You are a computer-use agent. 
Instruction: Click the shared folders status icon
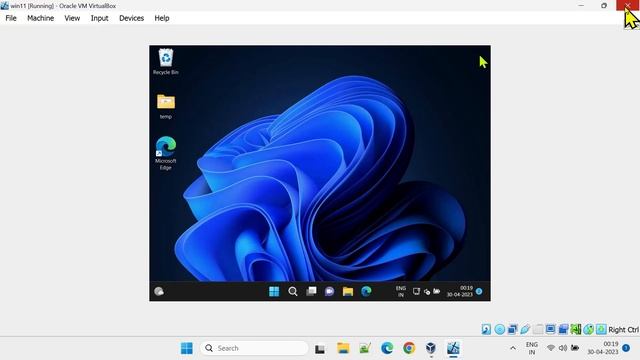[538, 329]
